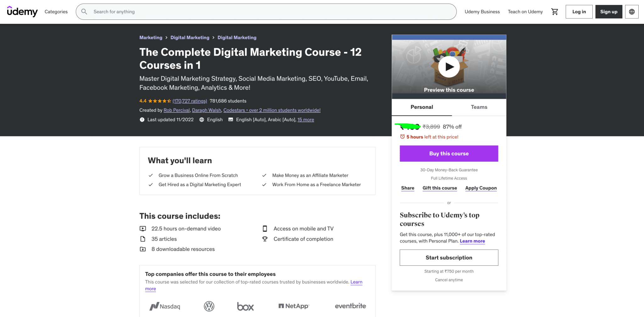This screenshot has width=644, height=317.
Task: Click instructor link "Rob Percival"
Action: tap(176, 110)
